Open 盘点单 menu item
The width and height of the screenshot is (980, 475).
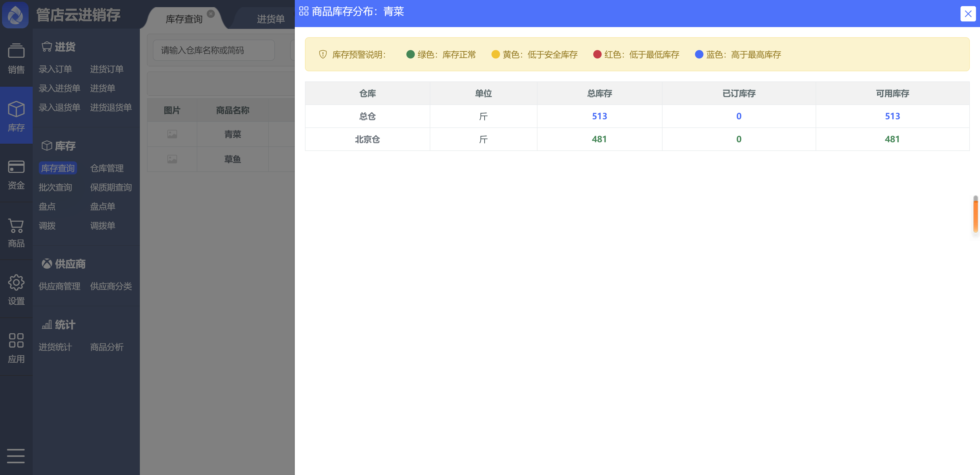102,207
